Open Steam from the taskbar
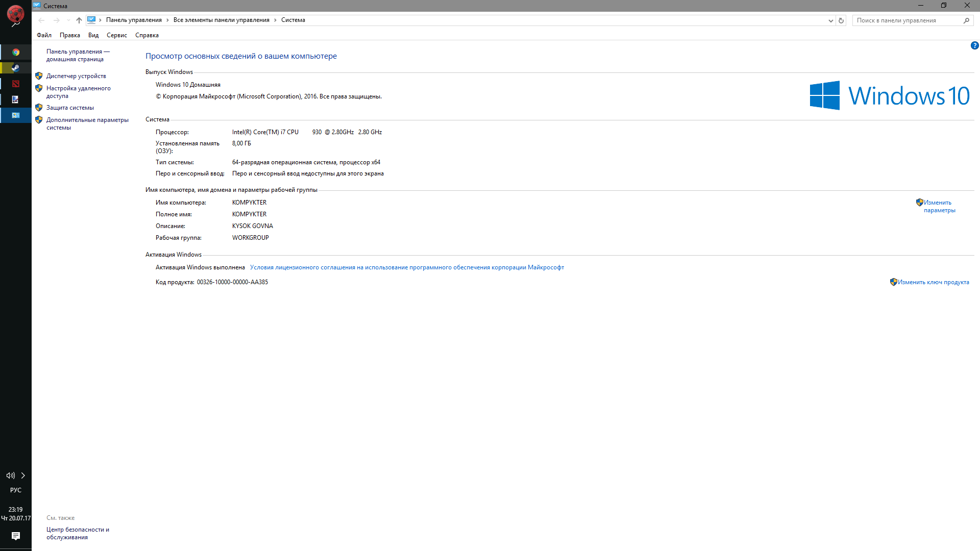This screenshot has height=551, width=980. 16,68
